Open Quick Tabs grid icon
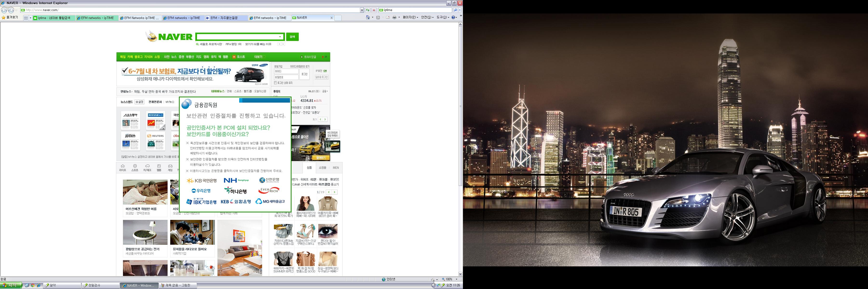Screen dimensions: 868x289 click(26, 18)
